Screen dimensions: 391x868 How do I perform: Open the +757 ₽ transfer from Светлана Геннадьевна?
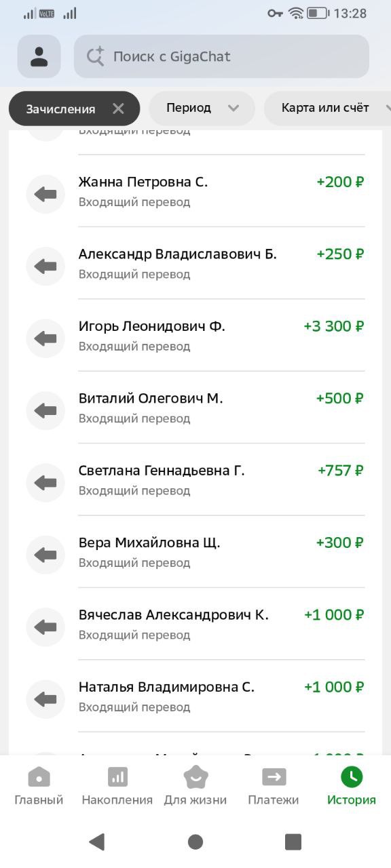(195, 480)
